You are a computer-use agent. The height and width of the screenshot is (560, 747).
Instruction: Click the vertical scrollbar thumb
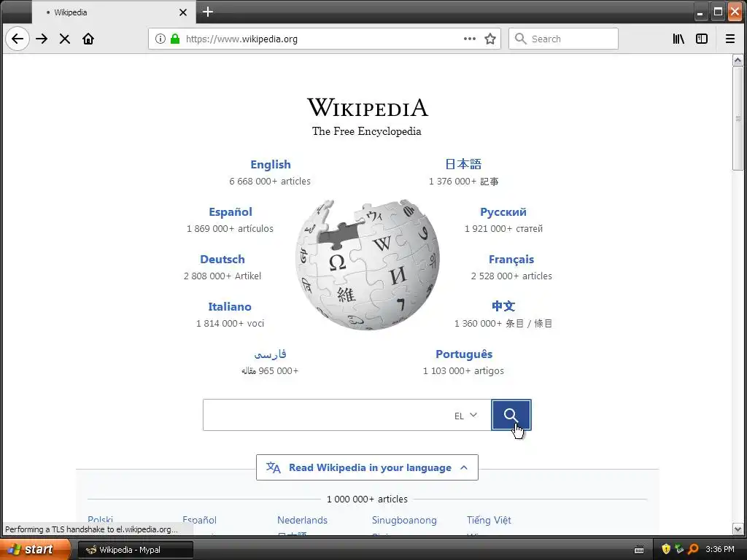(x=738, y=117)
